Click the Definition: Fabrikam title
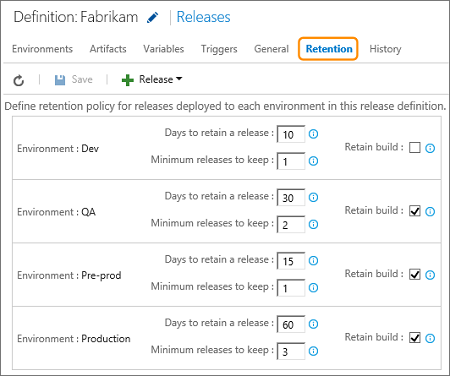Viewport: 450px width, 376px height. [76, 17]
